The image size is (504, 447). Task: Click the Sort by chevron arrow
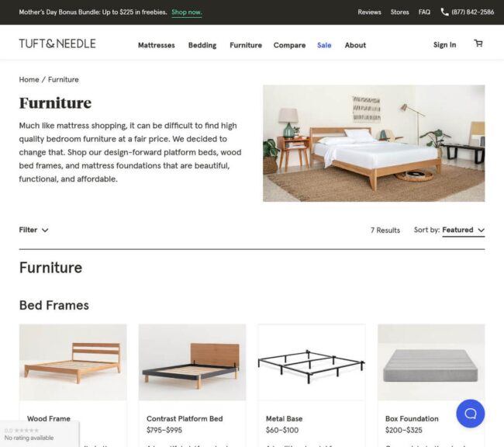tap(481, 230)
